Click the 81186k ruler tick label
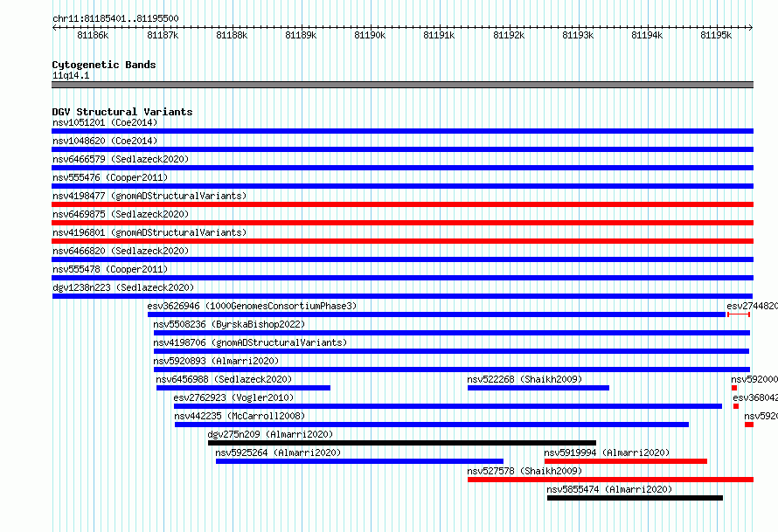The width and height of the screenshot is (778, 532). 93,35
